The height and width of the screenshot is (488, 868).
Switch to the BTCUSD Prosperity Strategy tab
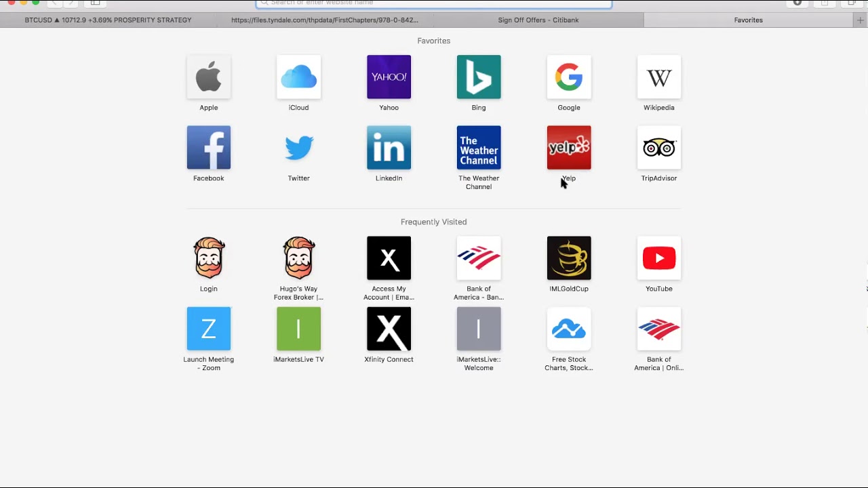(108, 20)
